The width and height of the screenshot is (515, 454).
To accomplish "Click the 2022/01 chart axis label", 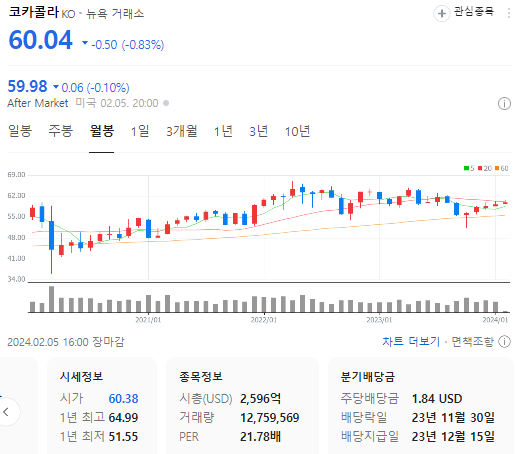I will point(264,320).
